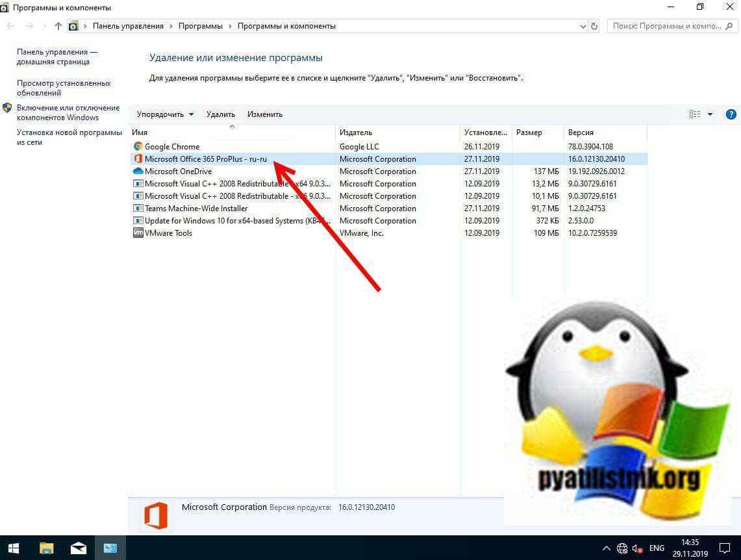Click the back navigation arrow
The image size is (741, 560).
click(x=10, y=26)
